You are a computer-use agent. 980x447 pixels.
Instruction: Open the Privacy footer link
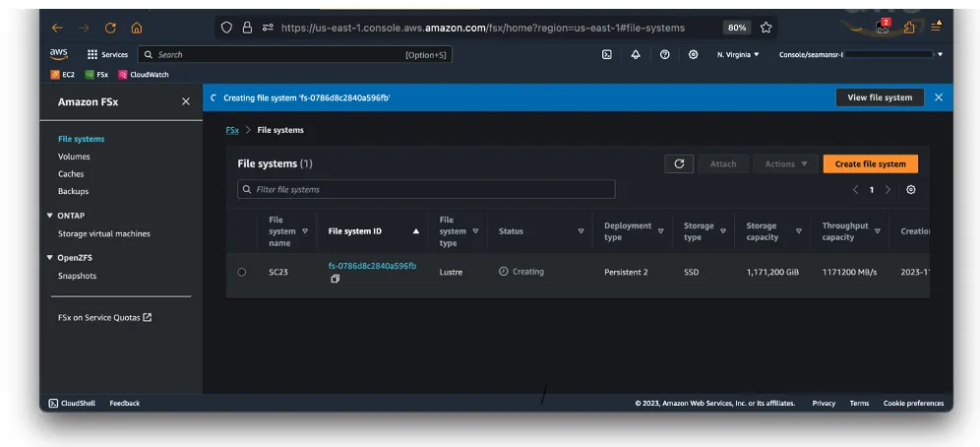(824, 404)
